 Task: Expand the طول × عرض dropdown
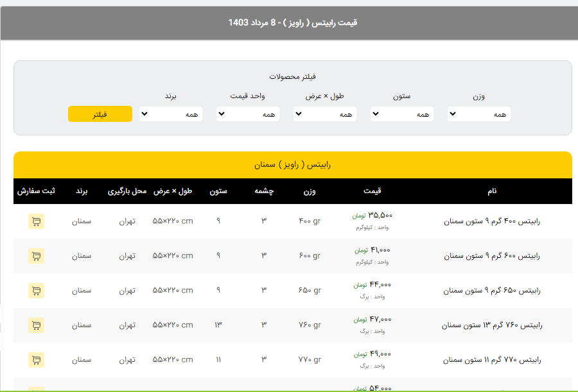click(325, 114)
